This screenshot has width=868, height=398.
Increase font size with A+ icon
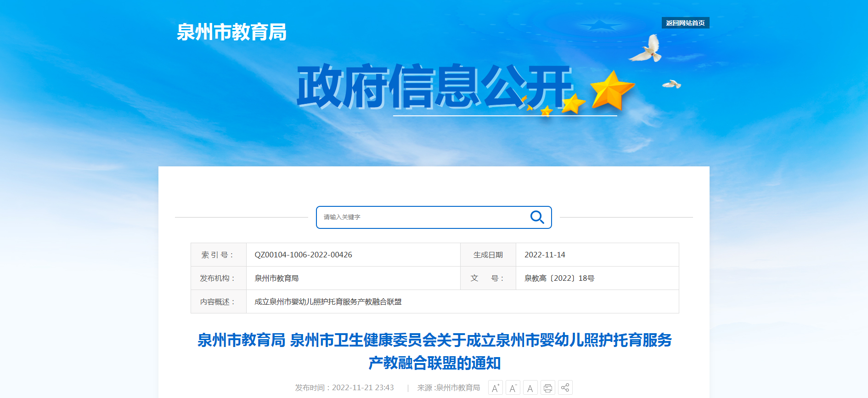(496, 388)
